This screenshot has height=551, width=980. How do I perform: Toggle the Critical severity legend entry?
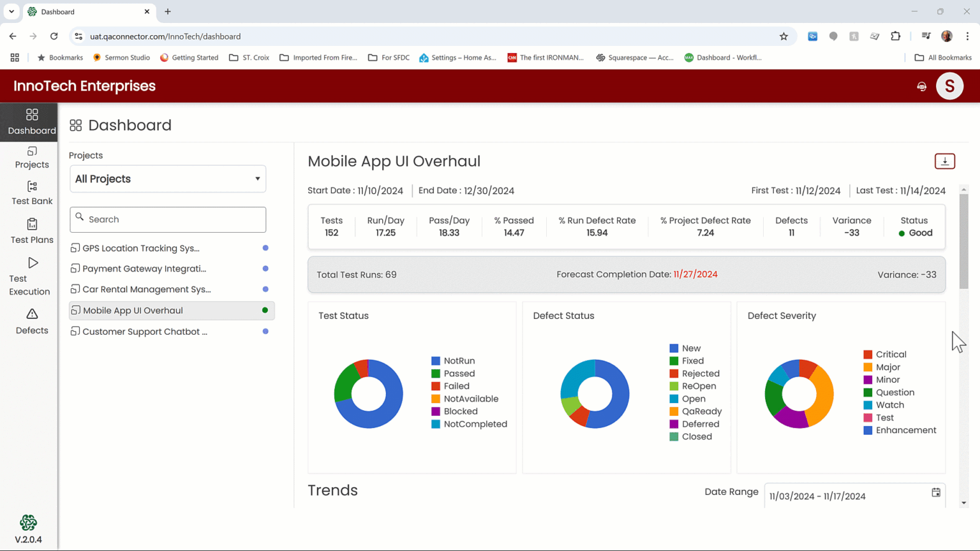[885, 355]
